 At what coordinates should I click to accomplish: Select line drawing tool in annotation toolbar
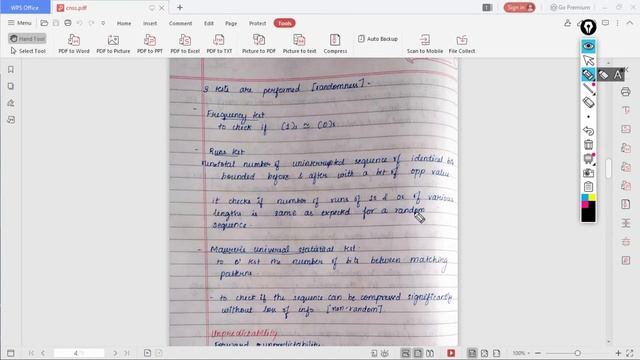point(588,89)
